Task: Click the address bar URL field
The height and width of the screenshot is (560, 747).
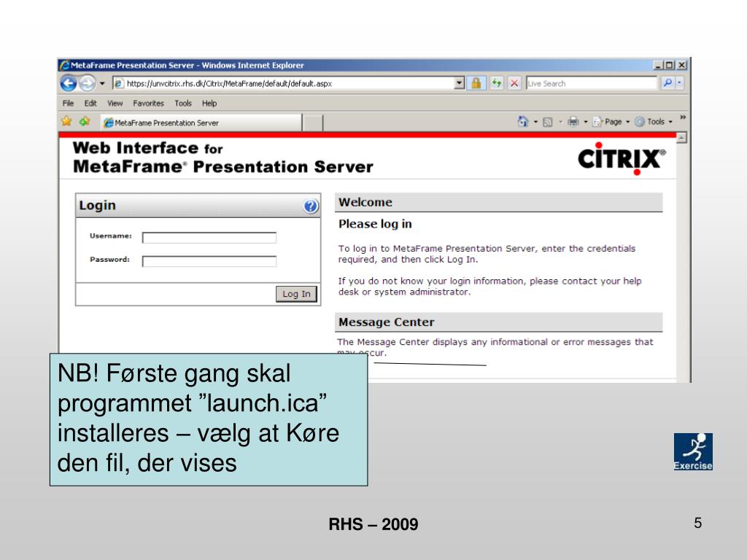Action: [284, 83]
